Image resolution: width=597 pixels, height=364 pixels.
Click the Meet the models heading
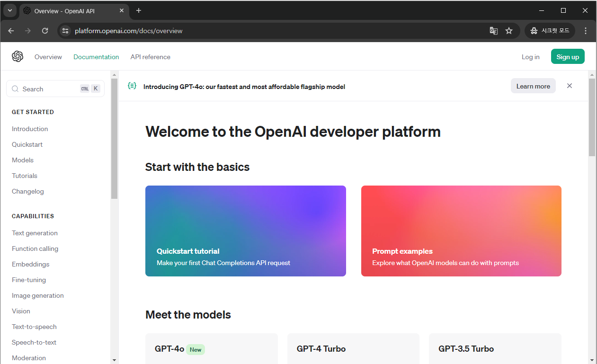[x=188, y=315]
